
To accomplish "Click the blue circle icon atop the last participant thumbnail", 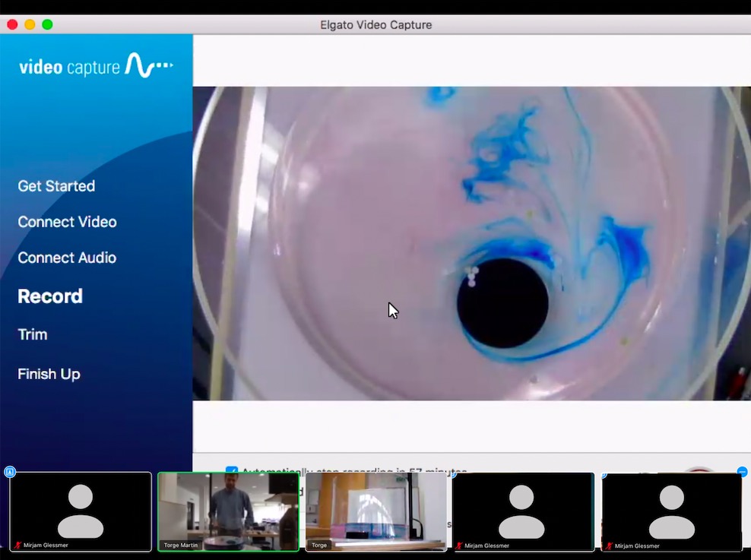I will pos(742,471).
